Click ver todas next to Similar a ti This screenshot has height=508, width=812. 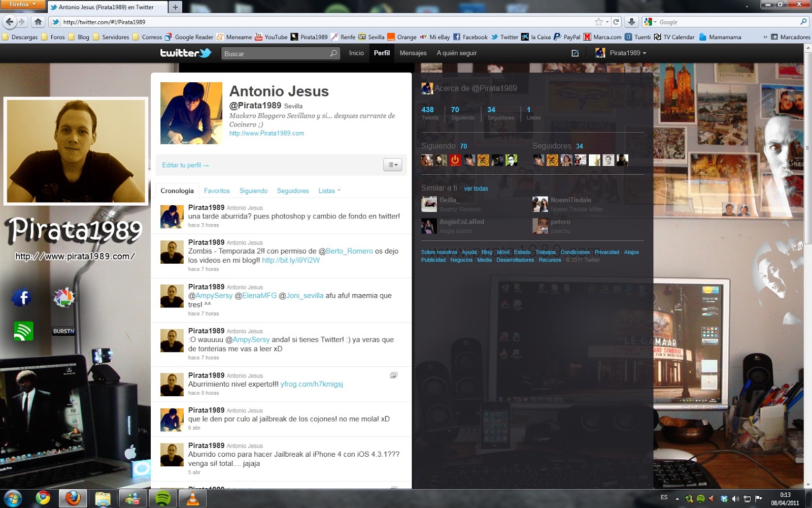[x=476, y=188]
